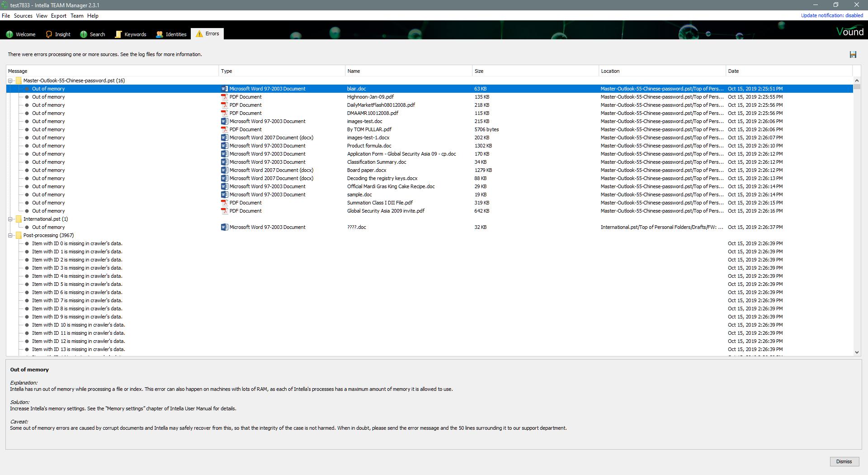
Task: Click the Errors warning triangle icon
Action: pos(199,33)
